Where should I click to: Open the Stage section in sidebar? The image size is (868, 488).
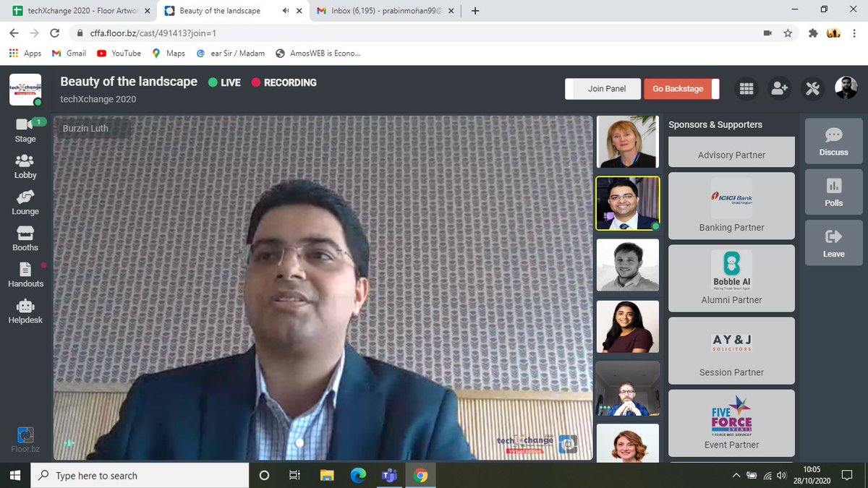point(25,130)
